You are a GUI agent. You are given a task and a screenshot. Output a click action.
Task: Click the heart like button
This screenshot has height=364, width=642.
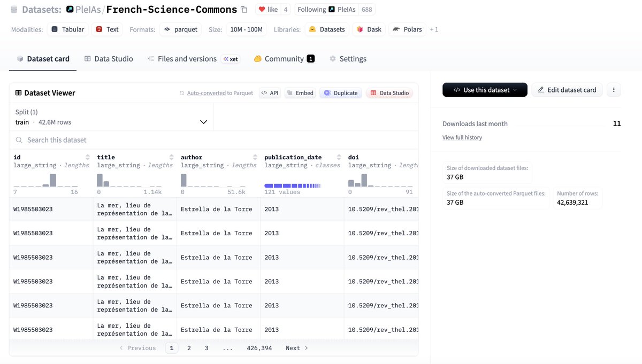[267, 10]
